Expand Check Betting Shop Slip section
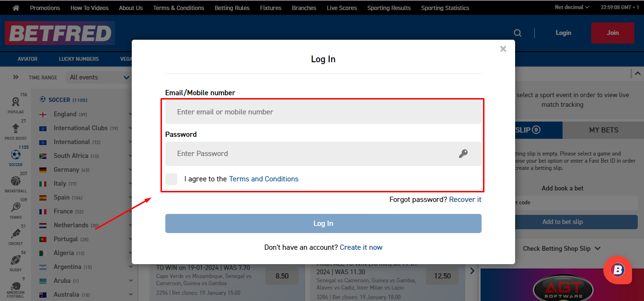The height and width of the screenshot is (301, 644). pos(562,248)
